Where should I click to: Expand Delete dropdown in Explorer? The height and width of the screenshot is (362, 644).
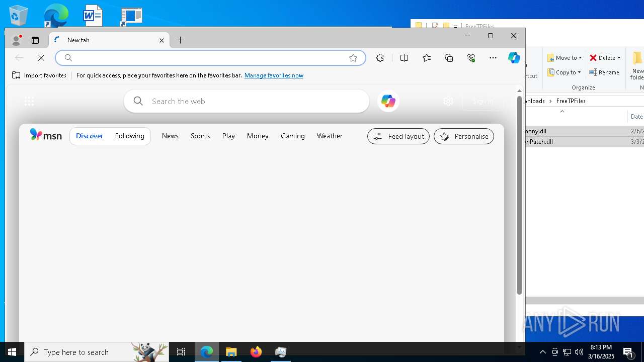pyautogui.click(x=619, y=58)
